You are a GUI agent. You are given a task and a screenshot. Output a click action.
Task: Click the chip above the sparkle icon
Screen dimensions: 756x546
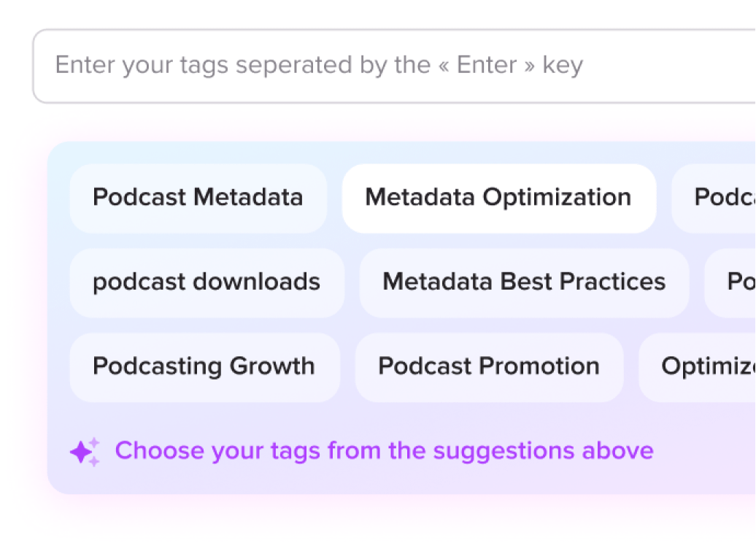204,366
